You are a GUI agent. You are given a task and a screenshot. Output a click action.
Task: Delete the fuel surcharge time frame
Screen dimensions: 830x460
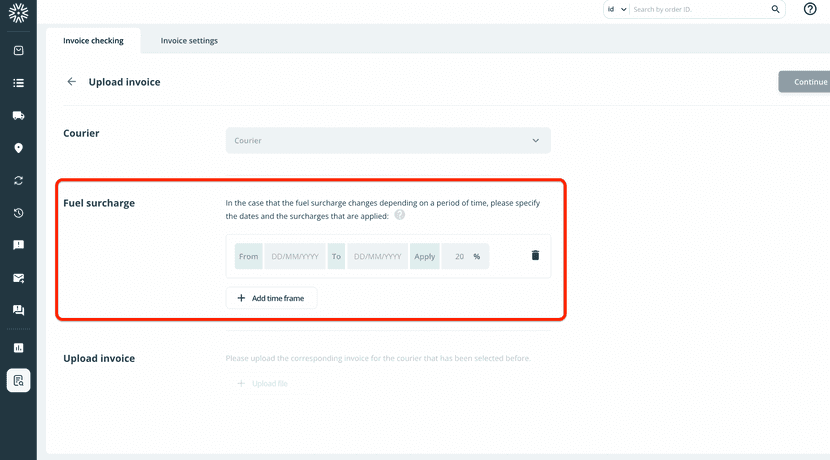point(535,256)
